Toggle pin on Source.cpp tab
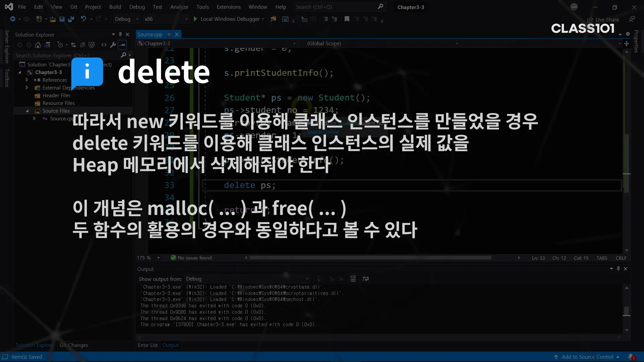Screen dimensions: 644x362 coord(169,34)
